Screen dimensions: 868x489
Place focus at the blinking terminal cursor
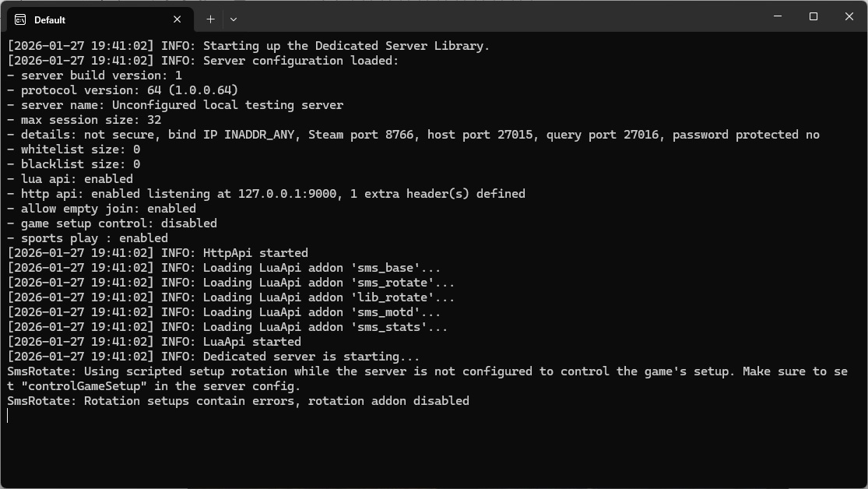[9, 416]
